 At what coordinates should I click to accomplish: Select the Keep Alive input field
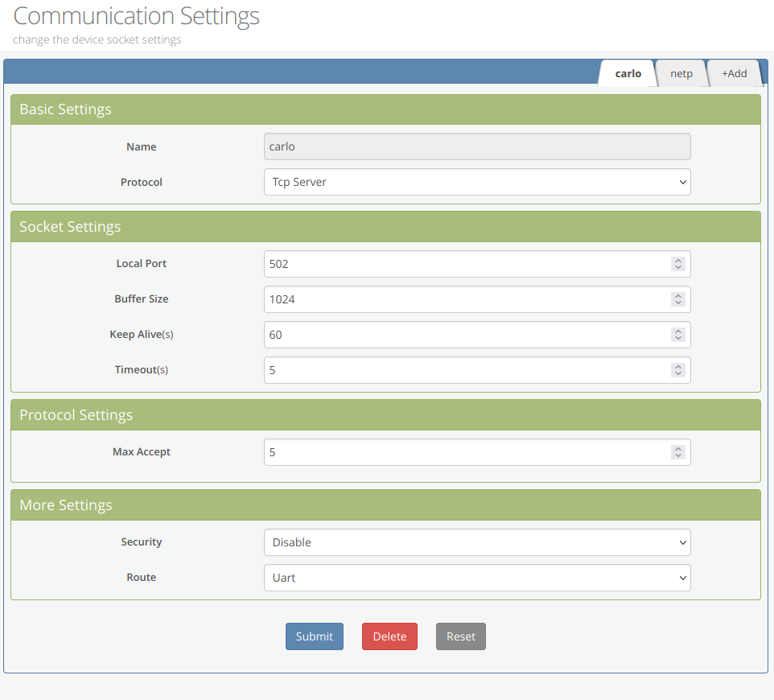tap(467, 335)
